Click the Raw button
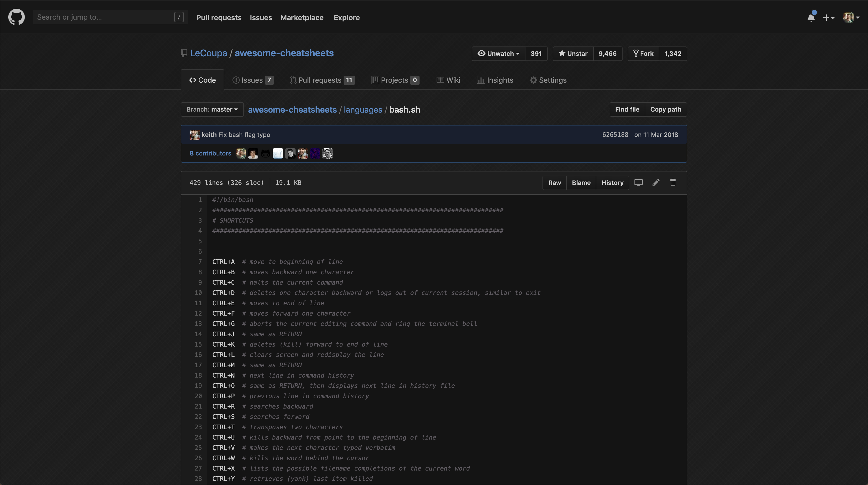This screenshot has width=868, height=485. [554, 183]
